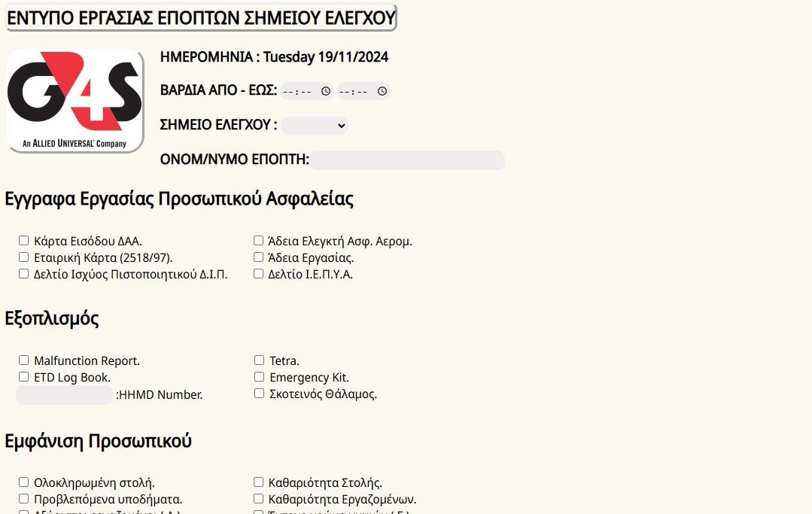Enable Δελτίο Ισχύος Πιστοποιητικού Δ.Ι.Π. checkbox

tap(24, 273)
